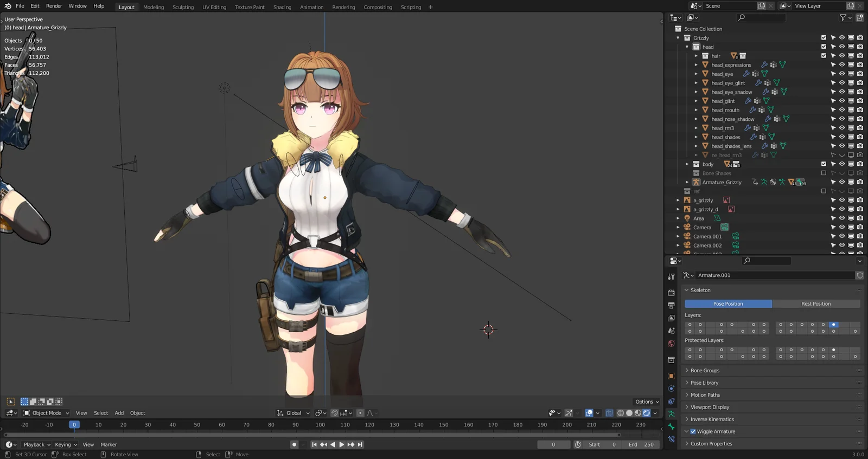The height and width of the screenshot is (459, 868).
Task: Jump to timeline end frame
Action: click(360, 444)
